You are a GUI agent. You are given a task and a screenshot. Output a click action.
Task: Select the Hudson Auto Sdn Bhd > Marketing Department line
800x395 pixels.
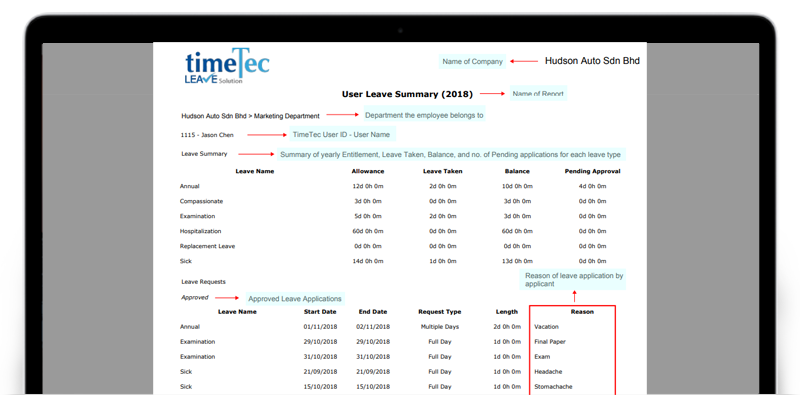point(250,116)
